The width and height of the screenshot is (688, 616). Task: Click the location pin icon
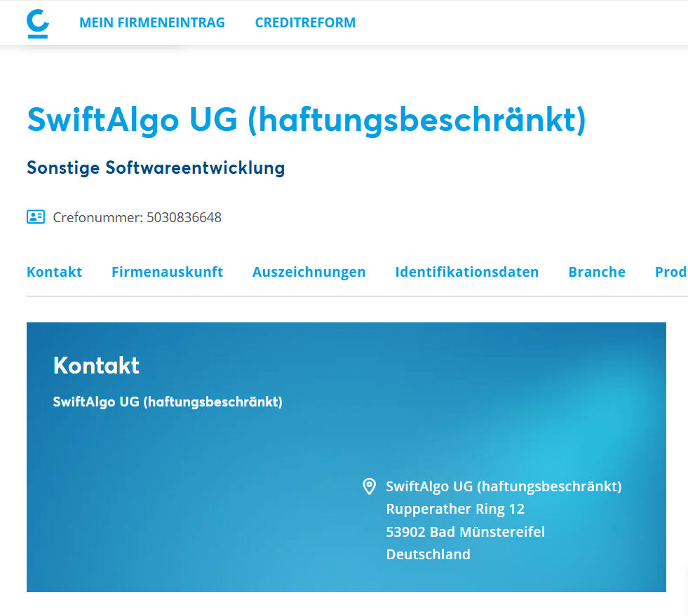point(370,486)
